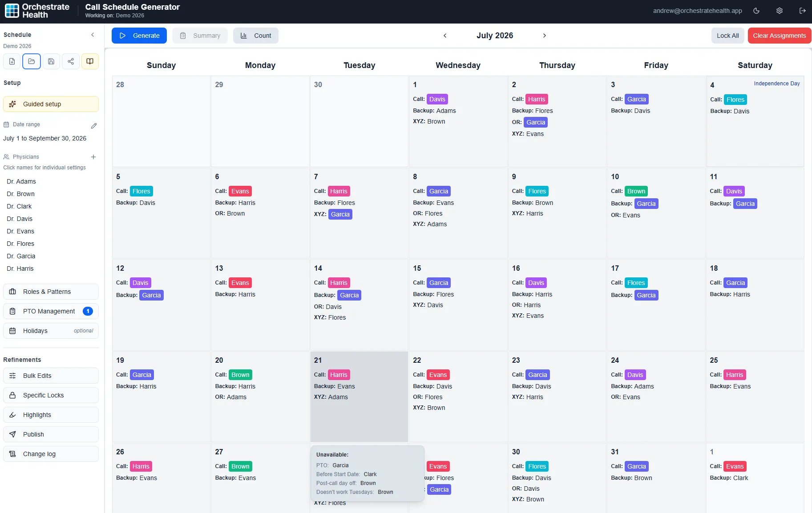Start Guided setup
The height and width of the screenshot is (513, 812).
pos(51,104)
